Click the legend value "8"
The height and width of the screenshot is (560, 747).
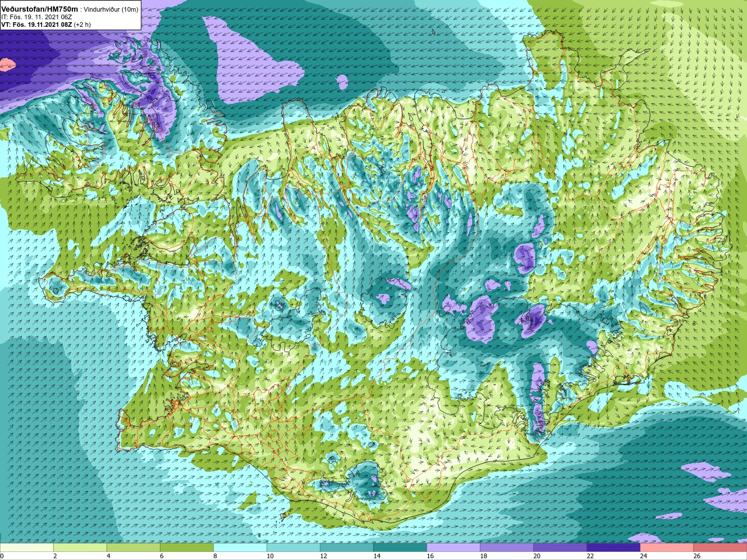[215, 556]
